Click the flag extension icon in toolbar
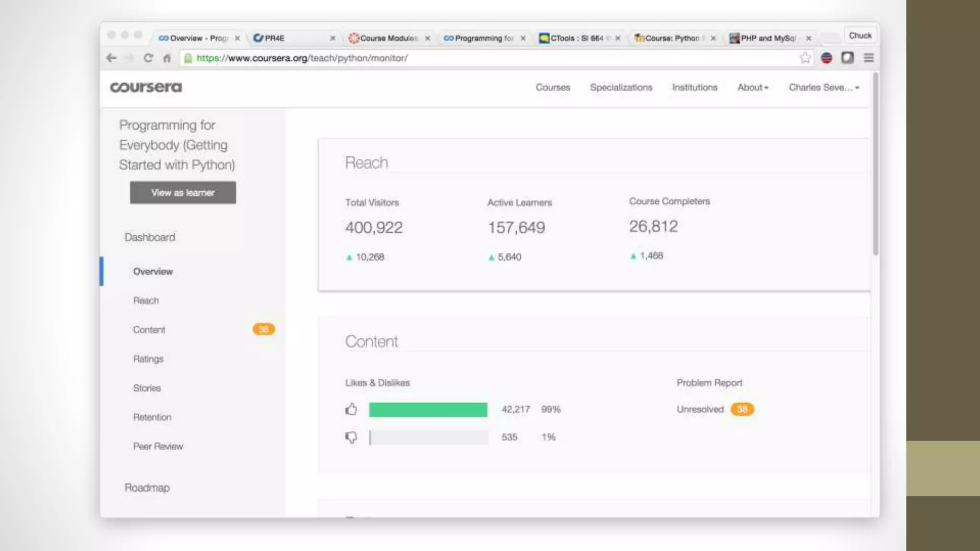The width and height of the screenshot is (980, 551). 826,58
